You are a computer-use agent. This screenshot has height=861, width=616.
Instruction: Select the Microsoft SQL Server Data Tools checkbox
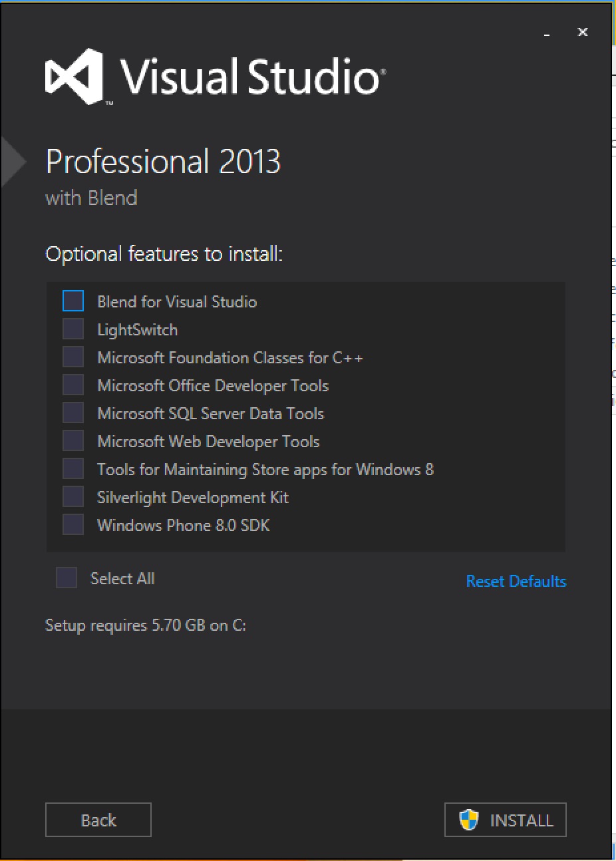pos(73,413)
